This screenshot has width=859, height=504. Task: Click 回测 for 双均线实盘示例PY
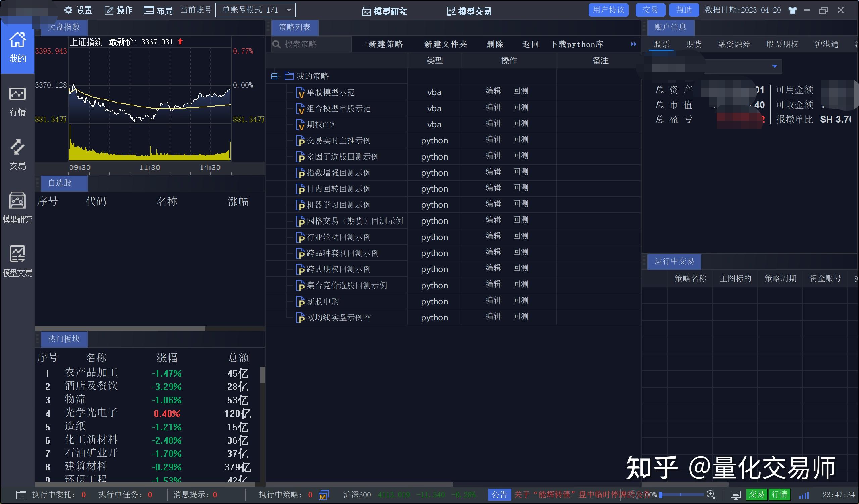520,316
